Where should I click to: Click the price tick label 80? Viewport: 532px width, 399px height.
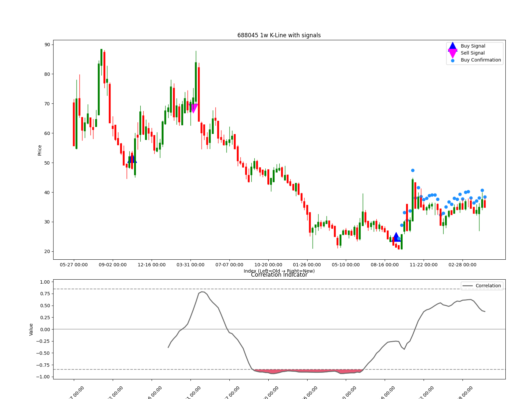tap(47, 74)
